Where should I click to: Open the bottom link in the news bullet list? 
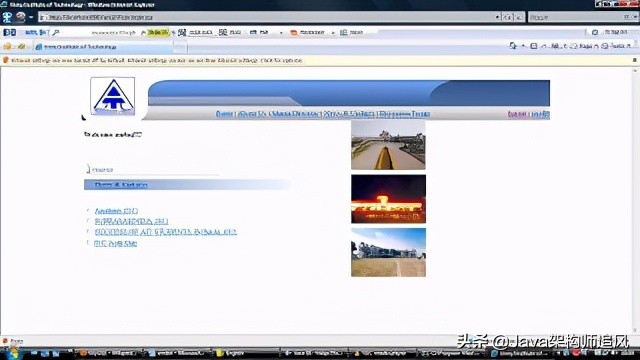coord(116,244)
